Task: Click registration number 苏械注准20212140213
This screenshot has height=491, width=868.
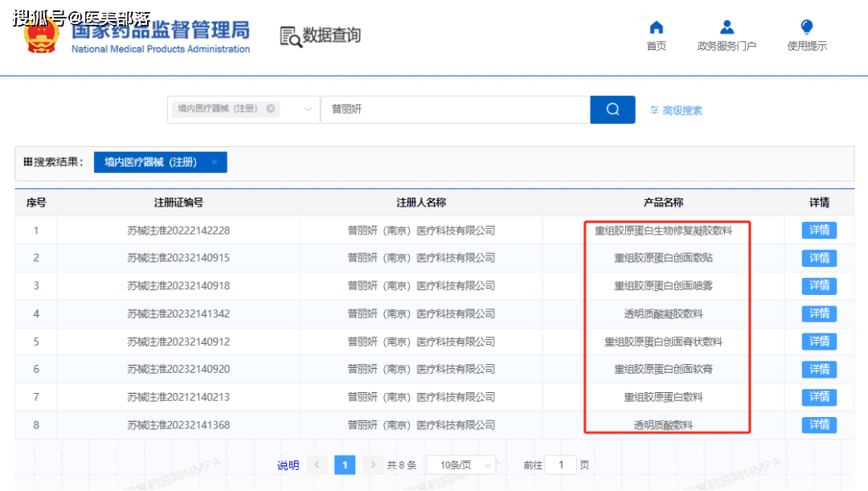Action: pyautogui.click(x=178, y=397)
